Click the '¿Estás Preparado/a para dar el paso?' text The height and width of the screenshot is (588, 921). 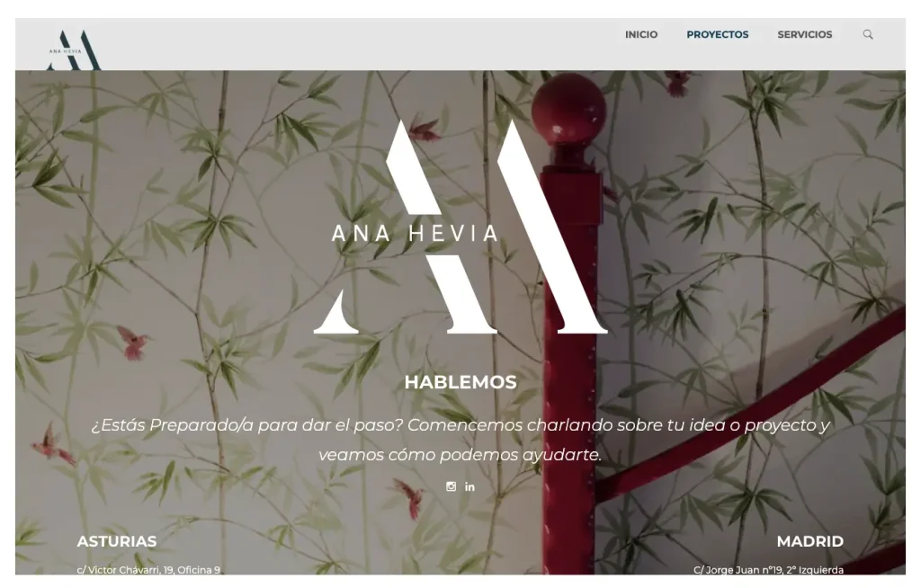(x=247, y=424)
